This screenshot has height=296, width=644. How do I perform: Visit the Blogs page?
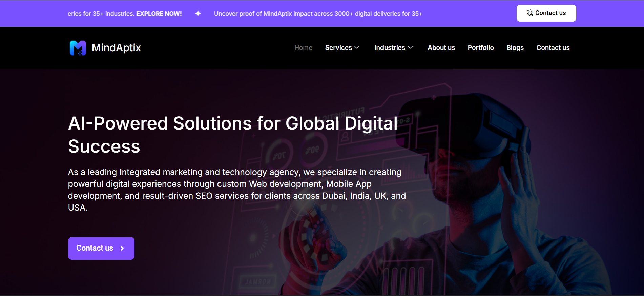point(515,48)
